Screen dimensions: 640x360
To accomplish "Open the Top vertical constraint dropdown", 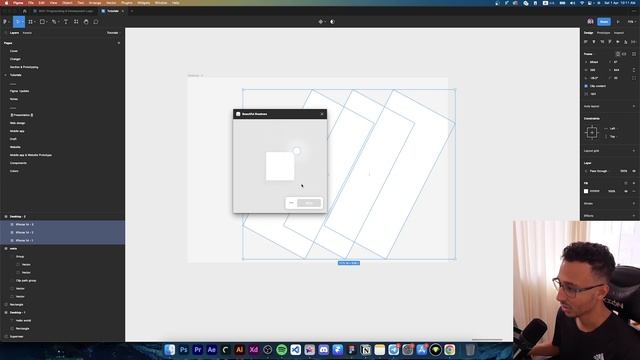I will (612, 137).
